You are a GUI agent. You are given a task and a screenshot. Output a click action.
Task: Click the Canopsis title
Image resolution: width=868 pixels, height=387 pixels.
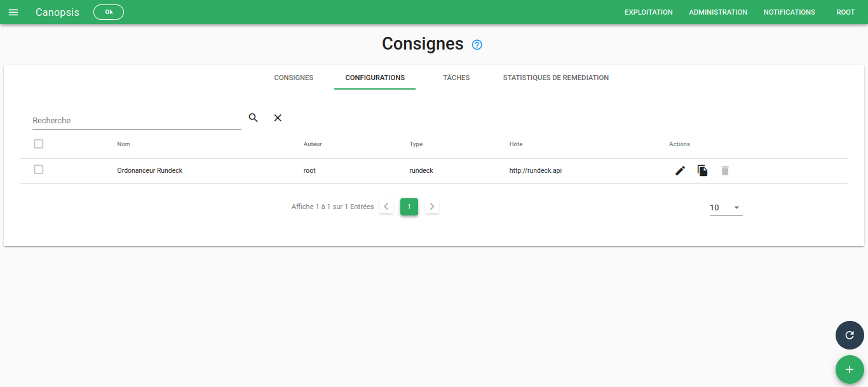click(57, 12)
